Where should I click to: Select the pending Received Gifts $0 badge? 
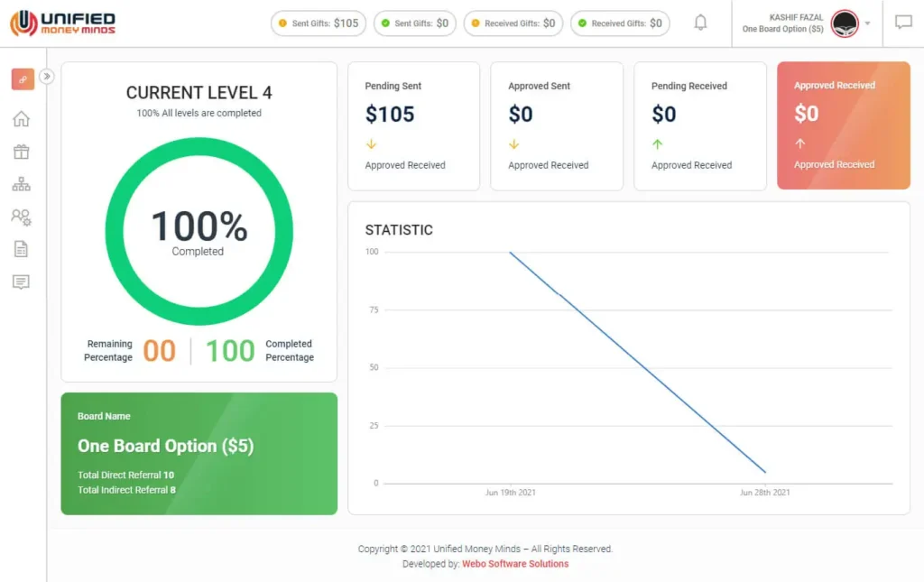click(513, 23)
